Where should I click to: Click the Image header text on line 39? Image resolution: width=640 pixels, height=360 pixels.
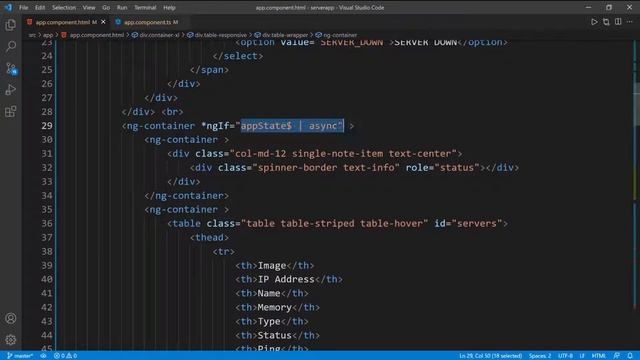(272, 265)
